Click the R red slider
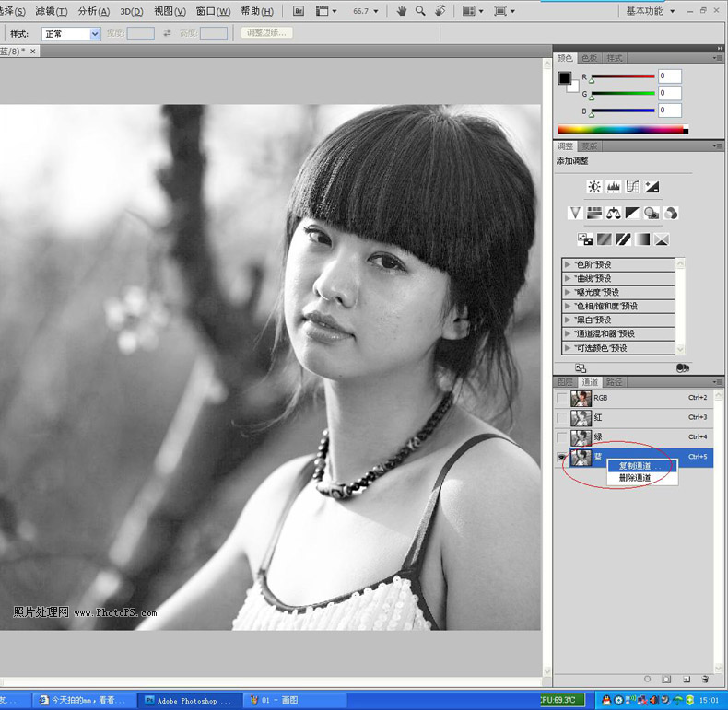The width and height of the screenshot is (728, 710). (x=623, y=76)
